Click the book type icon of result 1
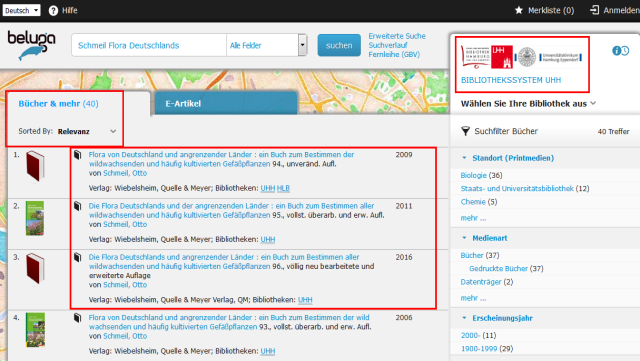The image size is (640, 361). (78, 155)
